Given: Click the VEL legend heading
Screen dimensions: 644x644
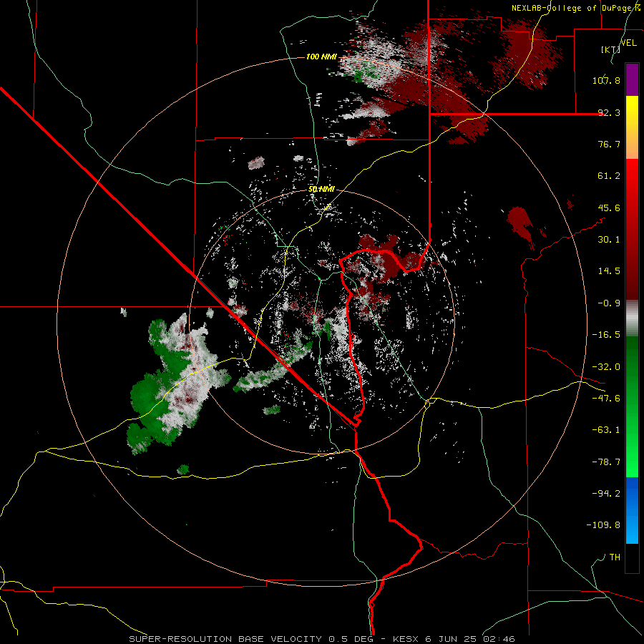Looking at the screenshot, I should pos(628,43).
